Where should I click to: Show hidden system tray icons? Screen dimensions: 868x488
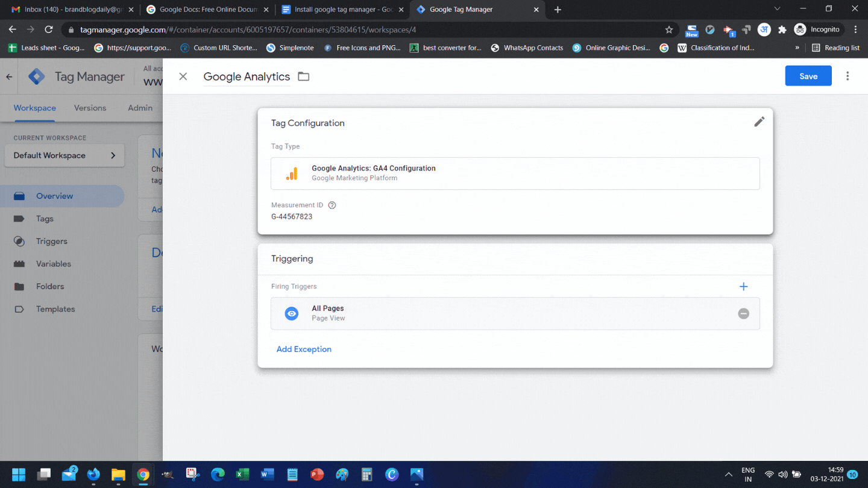click(x=728, y=475)
